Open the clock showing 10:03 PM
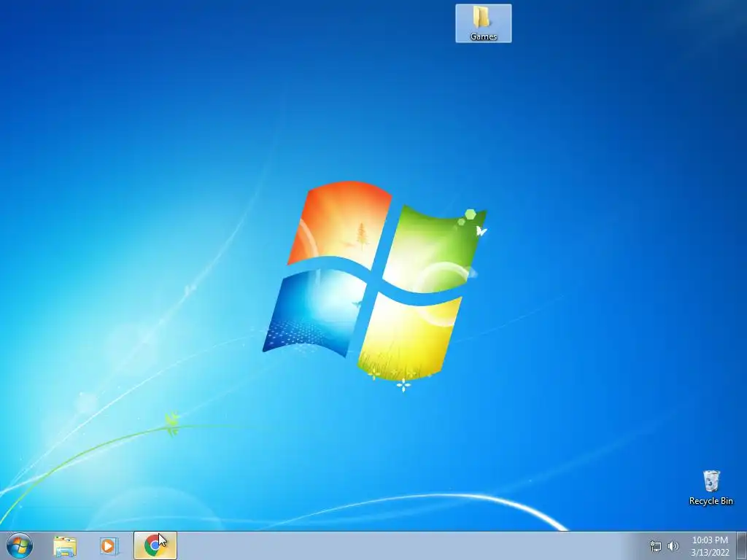The height and width of the screenshot is (560, 747). 710,546
